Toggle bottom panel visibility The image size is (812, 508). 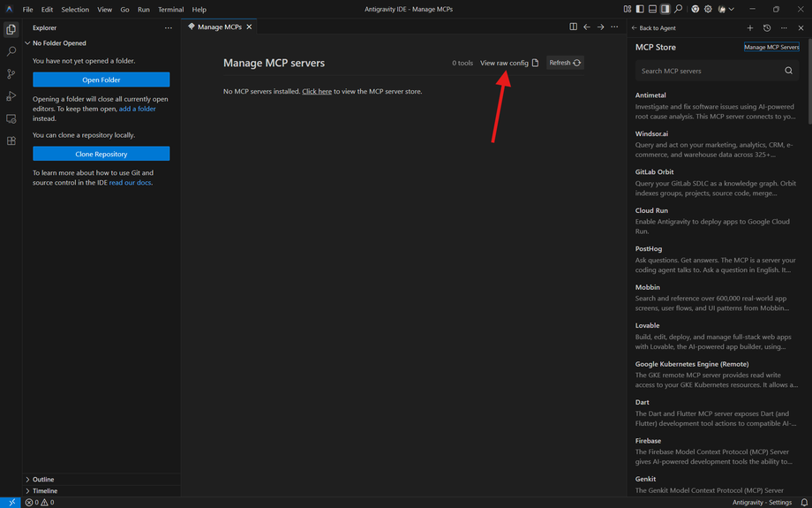[x=652, y=10]
